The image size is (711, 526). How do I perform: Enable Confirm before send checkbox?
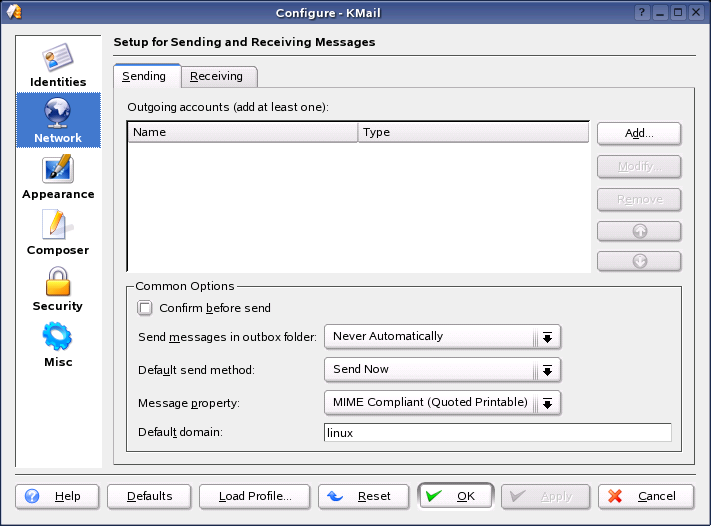click(145, 308)
